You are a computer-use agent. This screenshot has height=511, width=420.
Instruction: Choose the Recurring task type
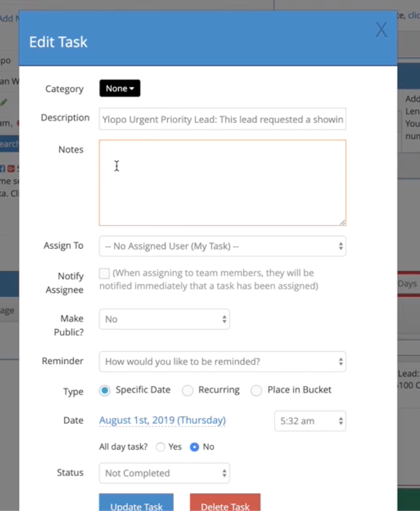(187, 390)
